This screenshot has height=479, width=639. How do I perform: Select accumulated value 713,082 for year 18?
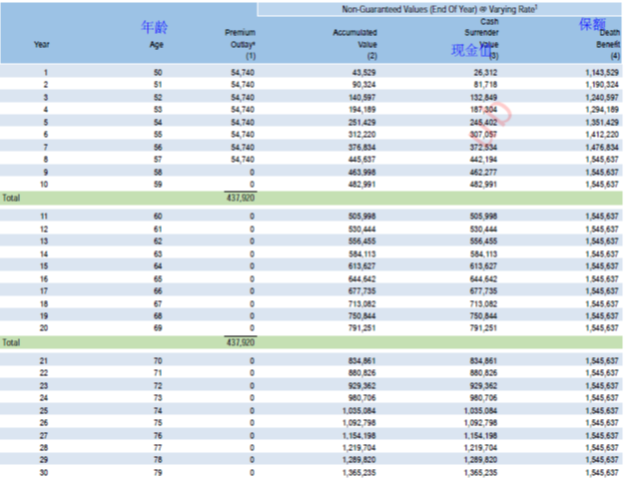(x=362, y=304)
